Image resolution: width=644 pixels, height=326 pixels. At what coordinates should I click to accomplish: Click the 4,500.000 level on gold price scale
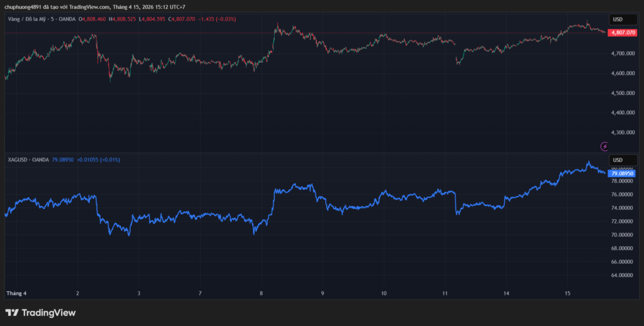pos(621,93)
